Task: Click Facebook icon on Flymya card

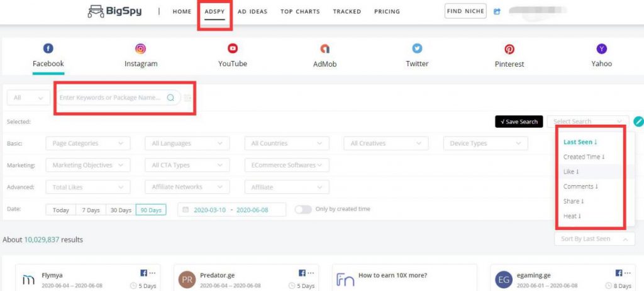Action: pos(144,273)
